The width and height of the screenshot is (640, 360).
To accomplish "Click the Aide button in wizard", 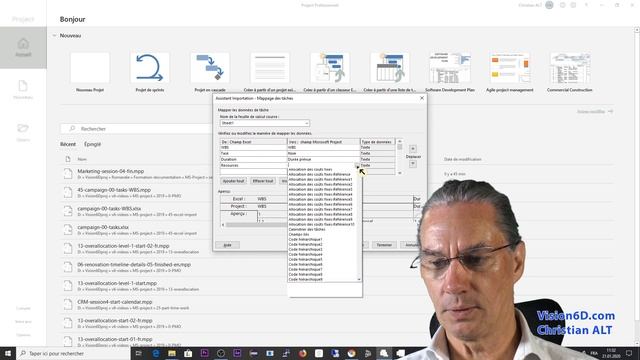I will click(x=227, y=245).
